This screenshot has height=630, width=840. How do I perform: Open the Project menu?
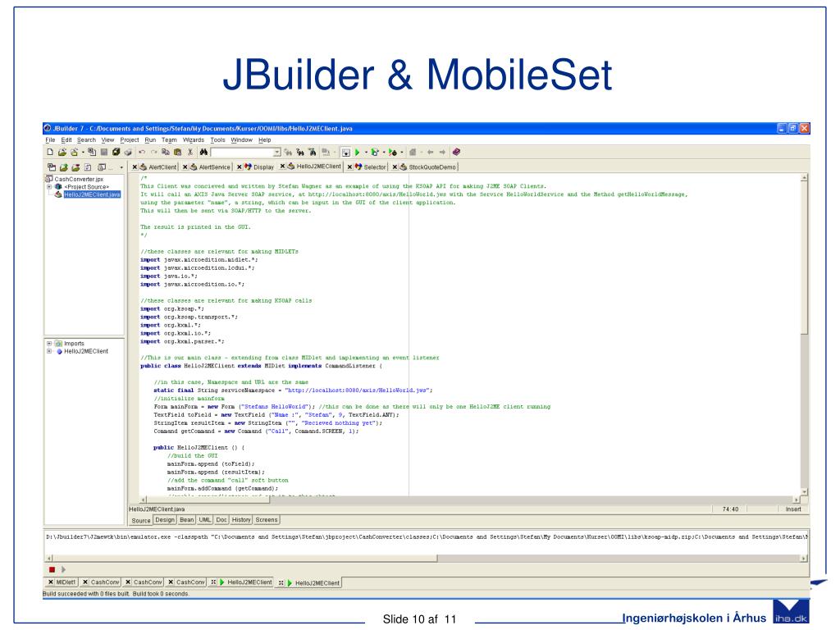pos(130,139)
